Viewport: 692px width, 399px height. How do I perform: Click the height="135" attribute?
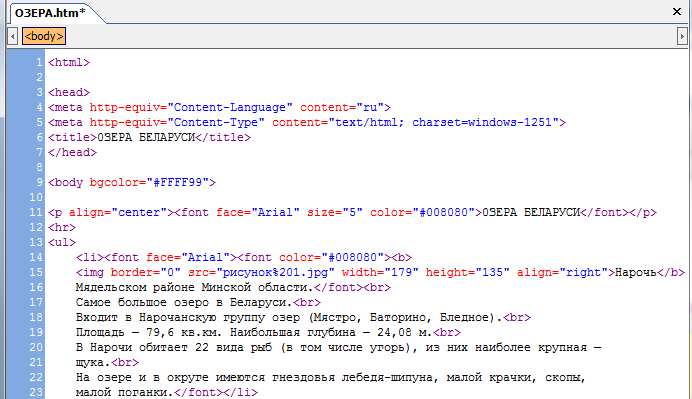pyautogui.click(x=468, y=272)
